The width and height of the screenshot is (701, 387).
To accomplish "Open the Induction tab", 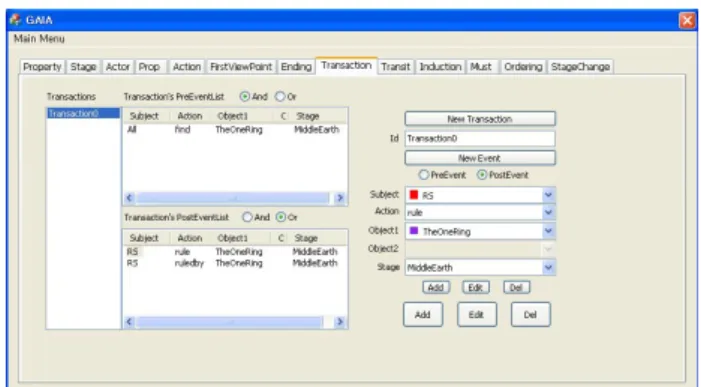I will click(x=440, y=67).
